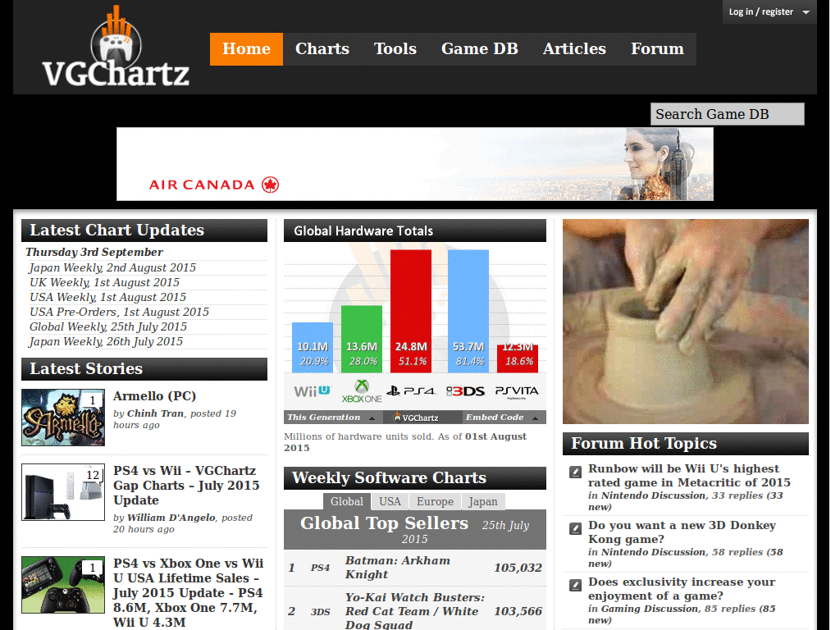Click the Air Canada banner ad
Viewport: 840px width, 630px height.
click(x=415, y=164)
